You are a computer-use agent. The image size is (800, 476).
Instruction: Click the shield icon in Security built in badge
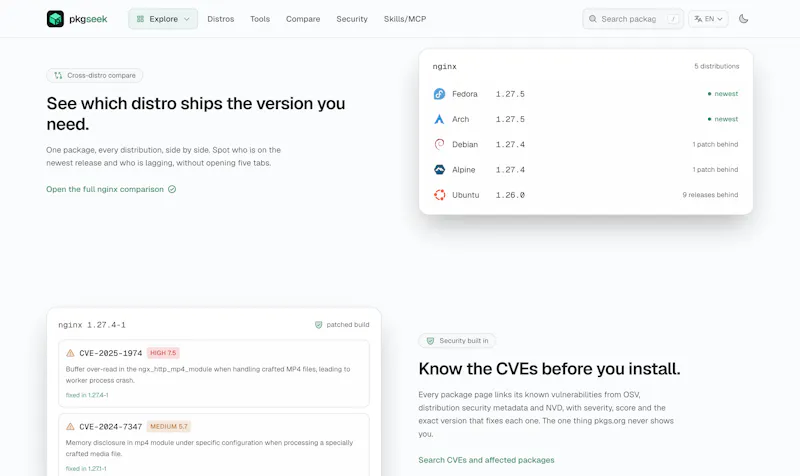click(x=430, y=341)
